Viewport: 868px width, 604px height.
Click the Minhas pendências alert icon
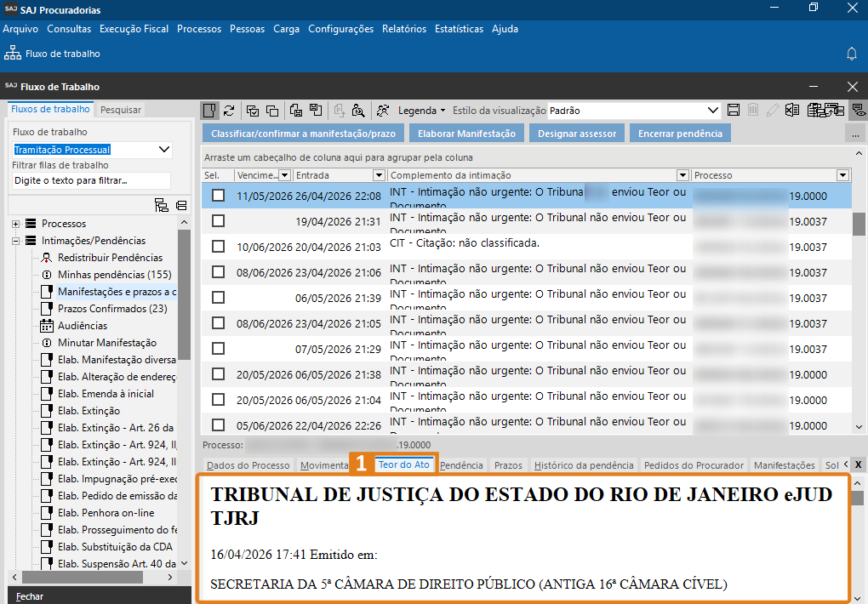[x=47, y=275]
